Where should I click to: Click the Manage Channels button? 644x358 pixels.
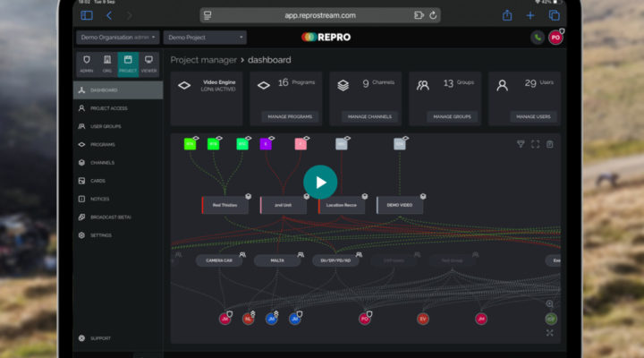tap(369, 116)
